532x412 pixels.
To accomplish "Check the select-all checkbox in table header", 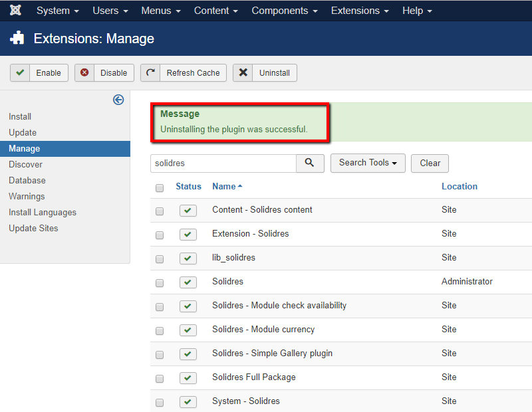I will (160, 187).
